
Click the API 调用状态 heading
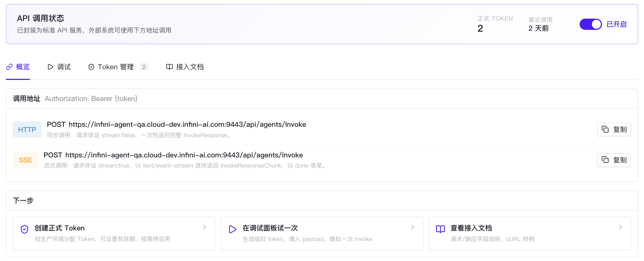(x=41, y=18)
